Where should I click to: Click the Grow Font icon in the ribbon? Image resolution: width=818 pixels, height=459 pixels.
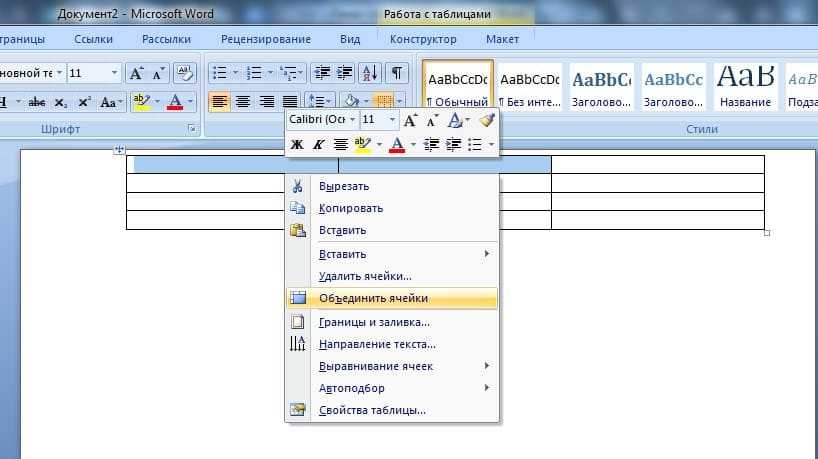click(x=136, y=73)
